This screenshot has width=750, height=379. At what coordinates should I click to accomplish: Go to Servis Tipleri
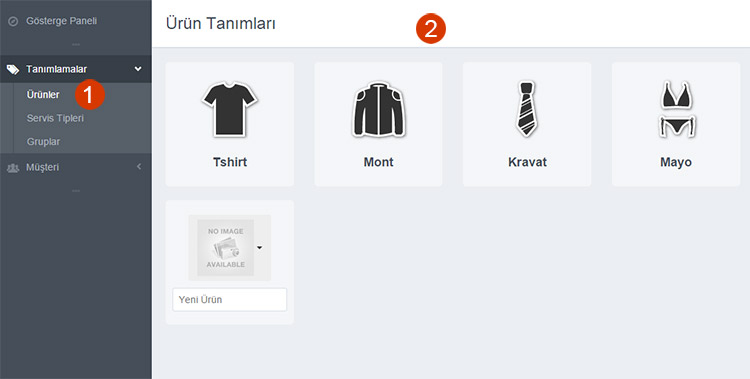click(x=55, y=118)
